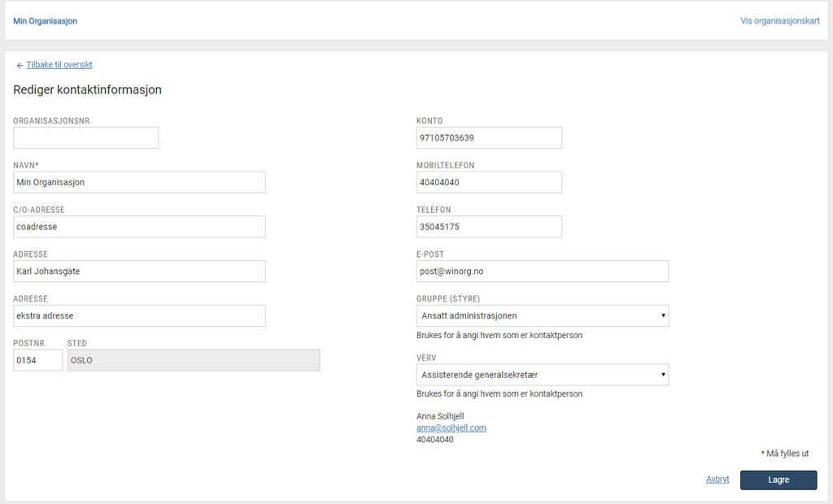Click the Postnr. field with 0154

point(37,360)
